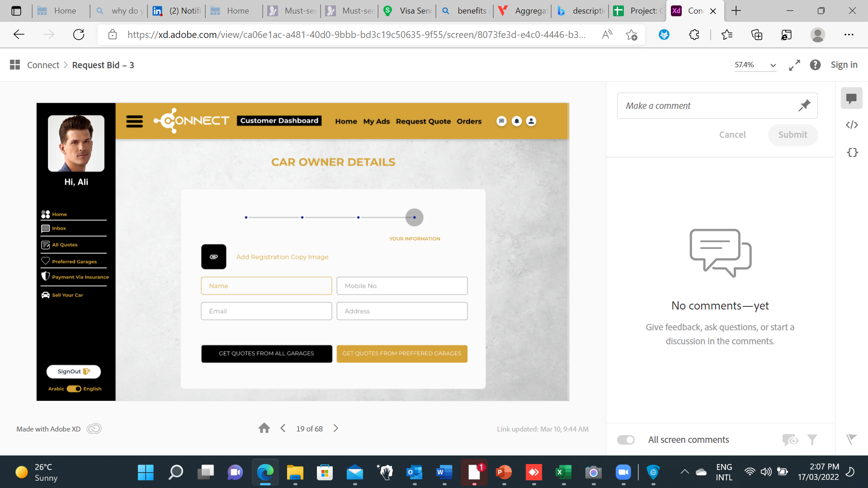Go to prototype home screen
The height and width of the screenshot is (488, 868).
coord(264,428)
